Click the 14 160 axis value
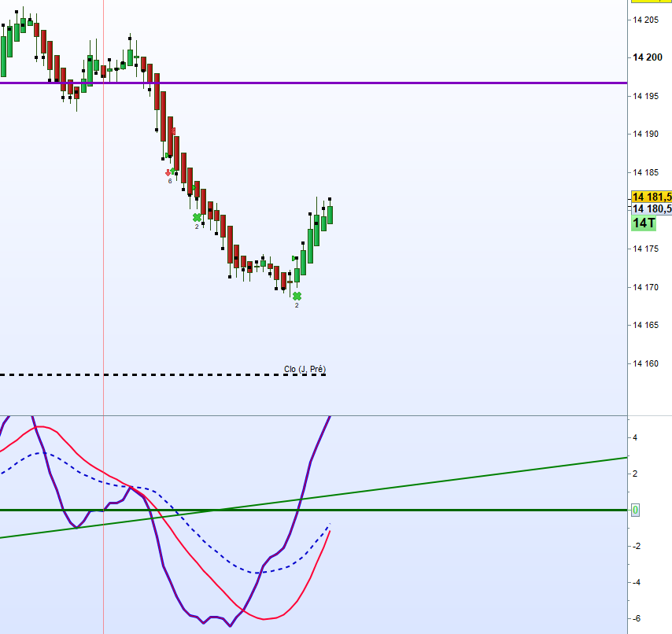Viewport: 672px width, 634px height. [x=645, y=363]
